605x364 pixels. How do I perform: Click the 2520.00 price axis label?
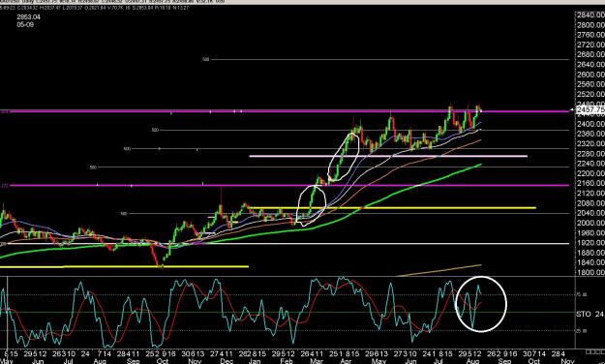590,94
